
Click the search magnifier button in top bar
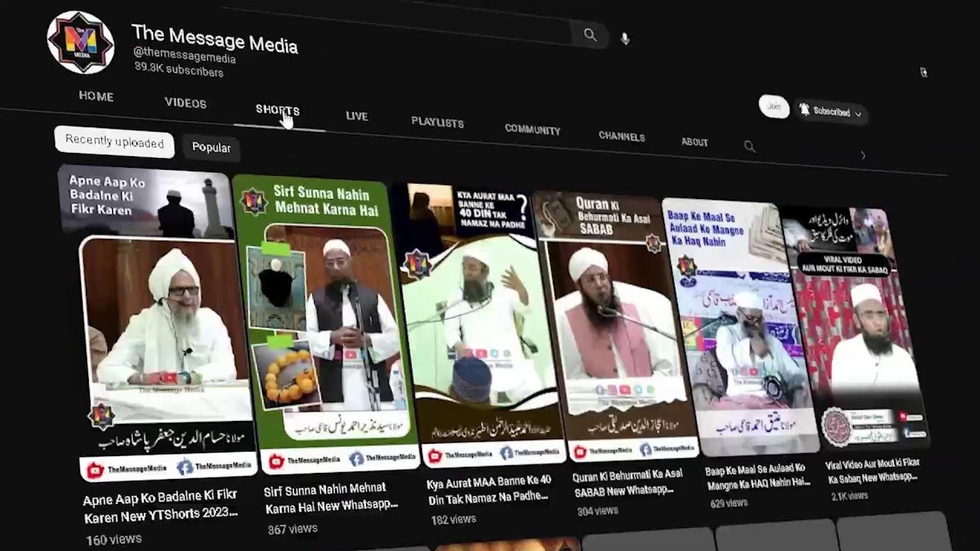(590, 34)
